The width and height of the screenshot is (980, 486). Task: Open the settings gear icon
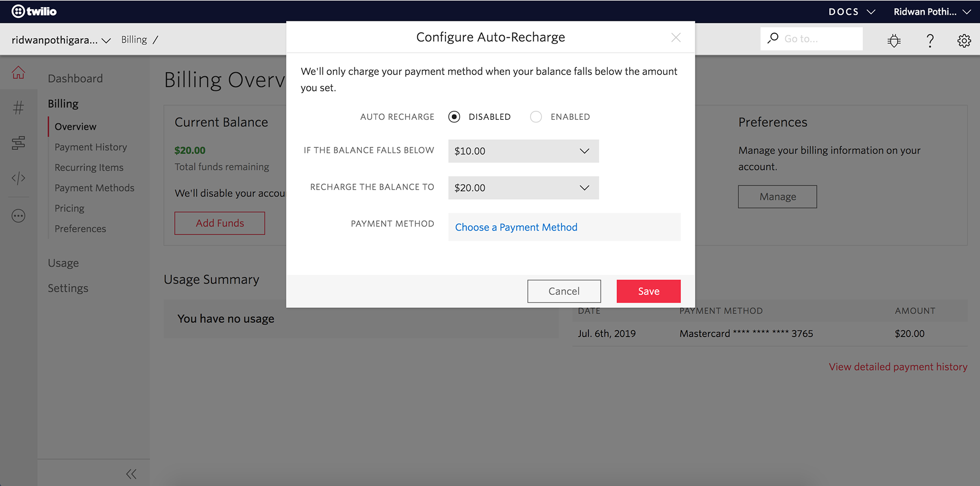tap(964, 40)
